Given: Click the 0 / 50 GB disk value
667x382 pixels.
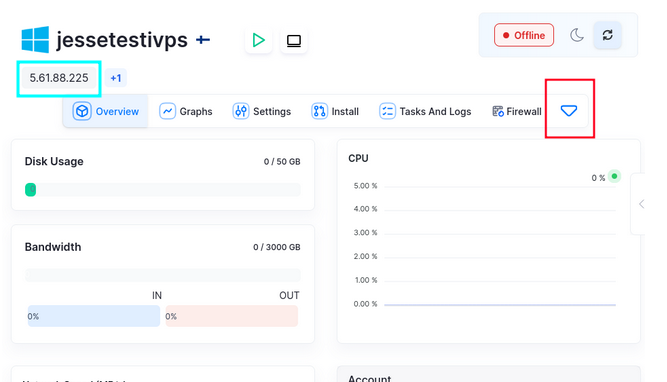Looking at the screenshot, I should point(282,162).
